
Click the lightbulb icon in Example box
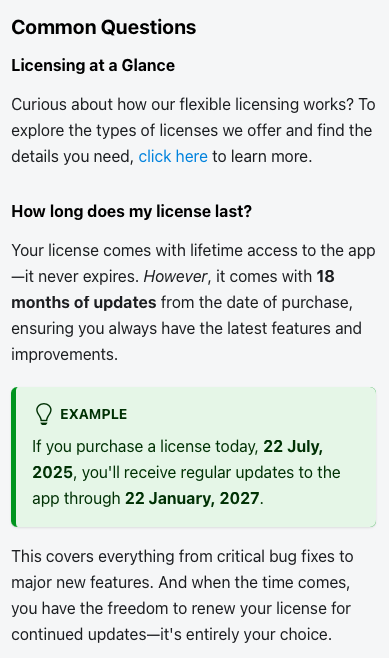pos(44,414)
